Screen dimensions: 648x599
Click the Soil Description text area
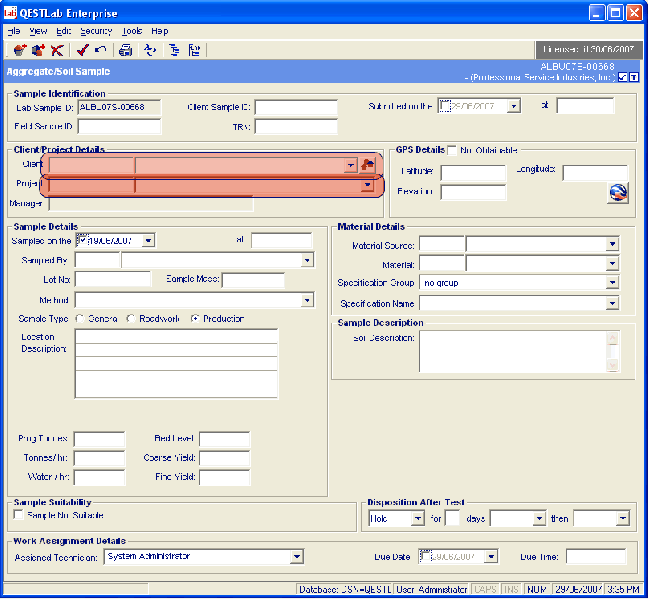(513, 352)
